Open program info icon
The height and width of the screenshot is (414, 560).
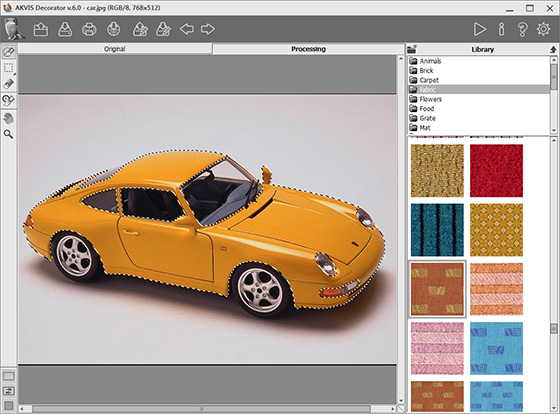501,29
